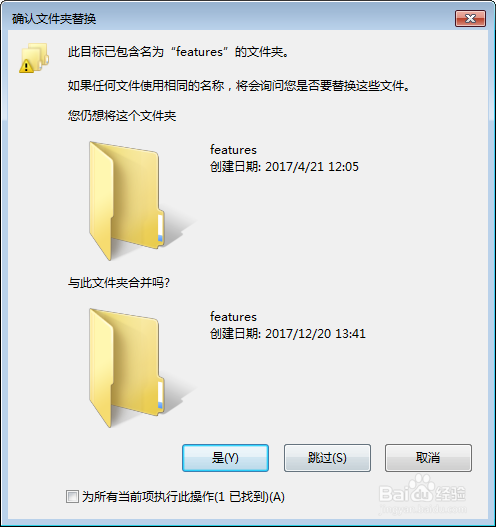Click the jingyan.baidu.com watermark text

click(422, 509)
